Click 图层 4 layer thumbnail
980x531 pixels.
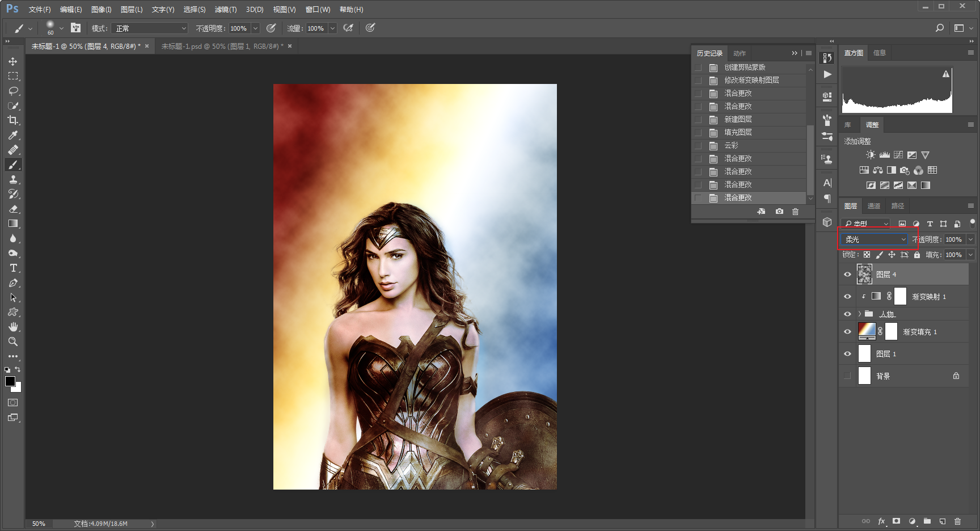click(864, 275)
